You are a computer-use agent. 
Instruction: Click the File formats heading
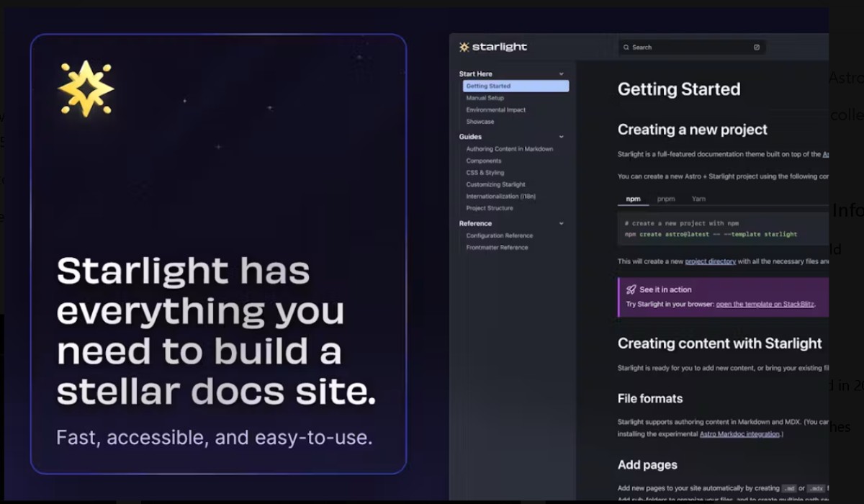pos(650,398)
